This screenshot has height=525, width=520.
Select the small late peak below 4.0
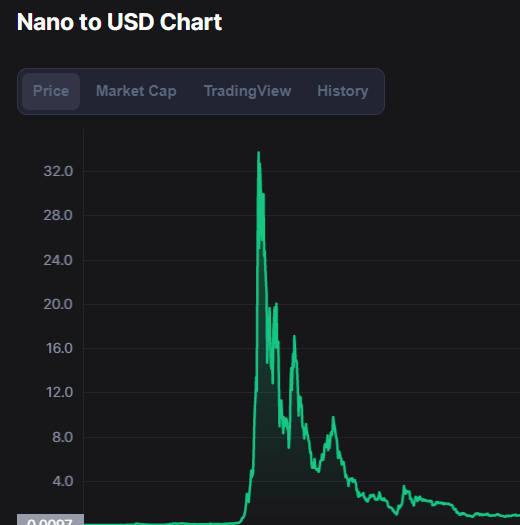[404, 486]
